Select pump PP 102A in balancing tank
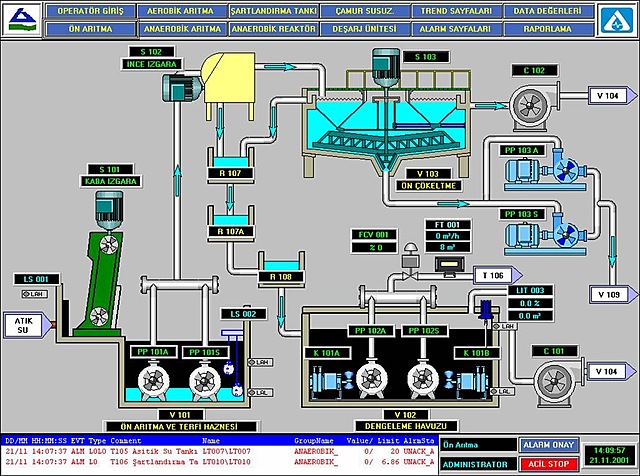 tap(371, 379)
